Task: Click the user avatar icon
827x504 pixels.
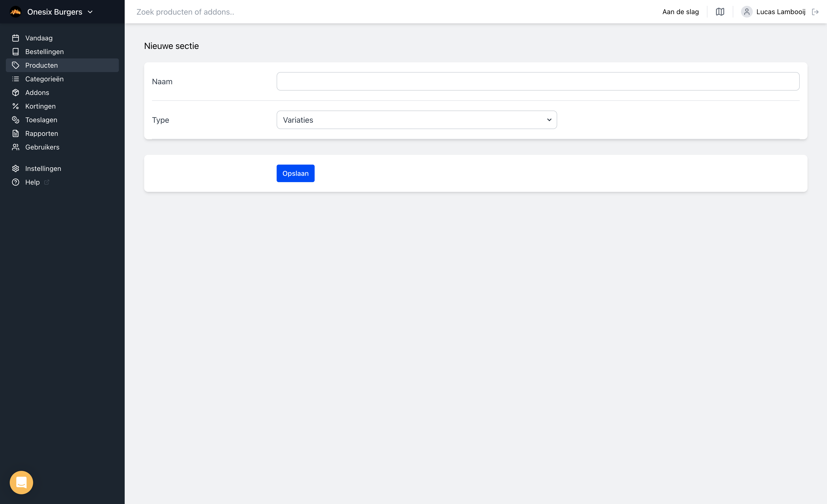Action: pyautogui.click(x=747, y=12)
